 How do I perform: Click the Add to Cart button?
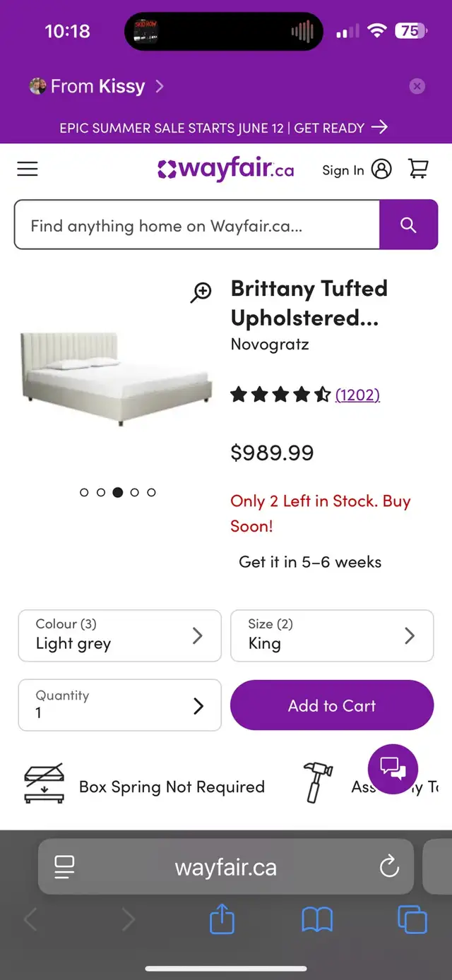(332, 705)
